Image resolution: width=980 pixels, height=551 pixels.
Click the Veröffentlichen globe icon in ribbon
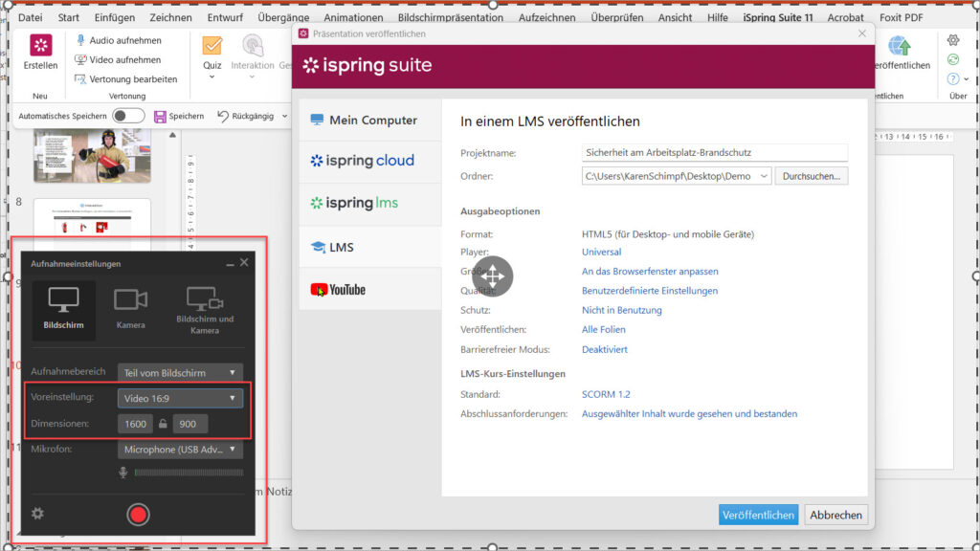[900, 45]
